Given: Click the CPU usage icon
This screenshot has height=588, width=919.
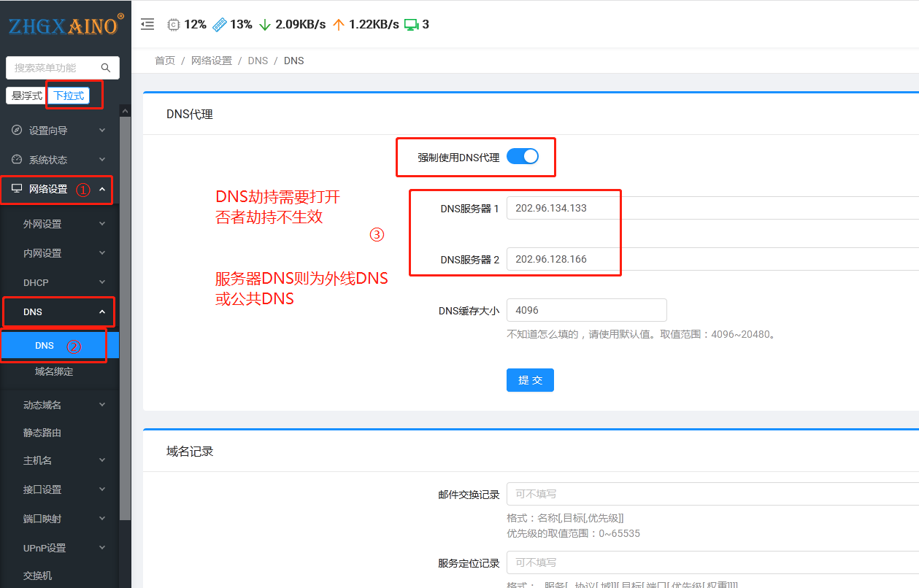Looking at the screenshot, I should tap(174, 24).
